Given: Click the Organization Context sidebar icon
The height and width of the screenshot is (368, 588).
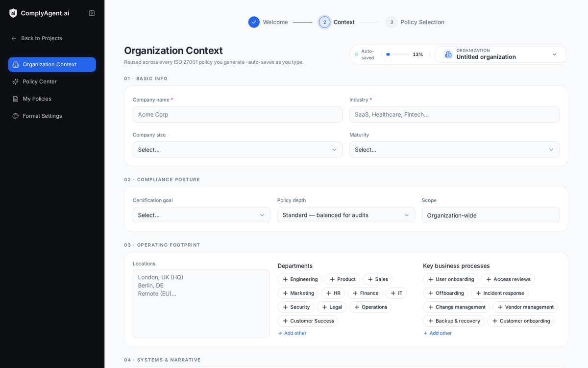Looking at the screenshot, I should [16, 65].
